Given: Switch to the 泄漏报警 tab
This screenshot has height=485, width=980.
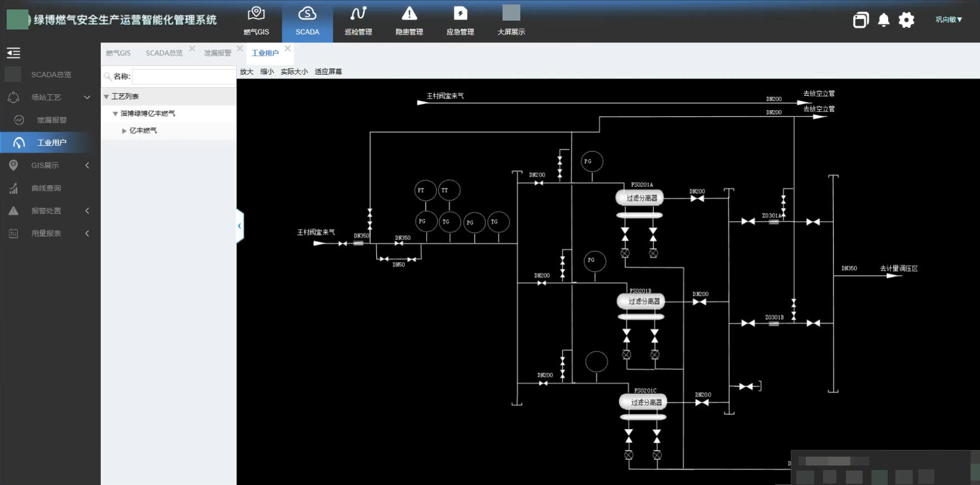Looking at the screenshot, I should click(217, 53).
